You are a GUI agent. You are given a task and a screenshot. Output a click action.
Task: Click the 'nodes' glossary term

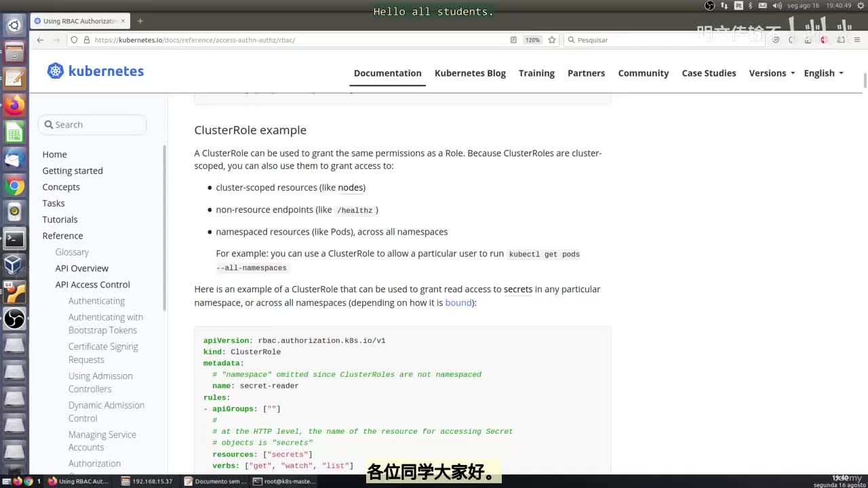point(351,188)
